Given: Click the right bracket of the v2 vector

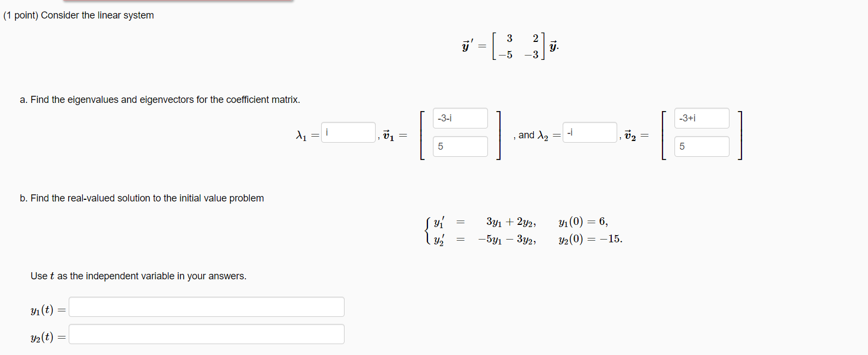Looking at the screenshot, I should coord(740,135).
